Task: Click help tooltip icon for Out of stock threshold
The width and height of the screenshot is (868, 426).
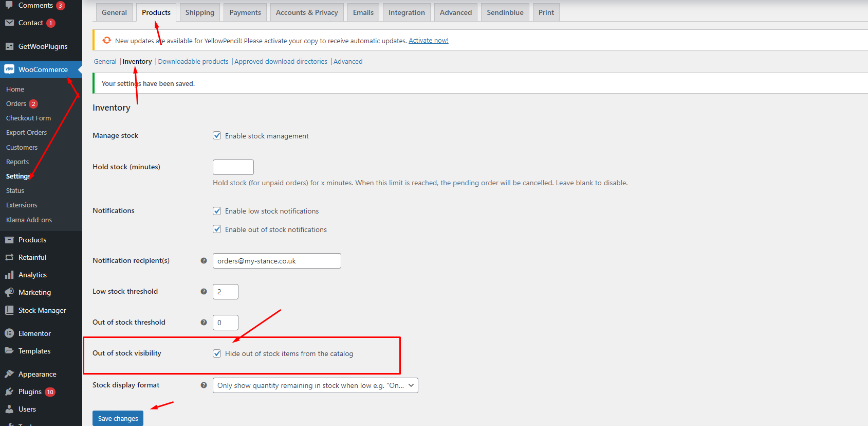Action: point(204,323)
